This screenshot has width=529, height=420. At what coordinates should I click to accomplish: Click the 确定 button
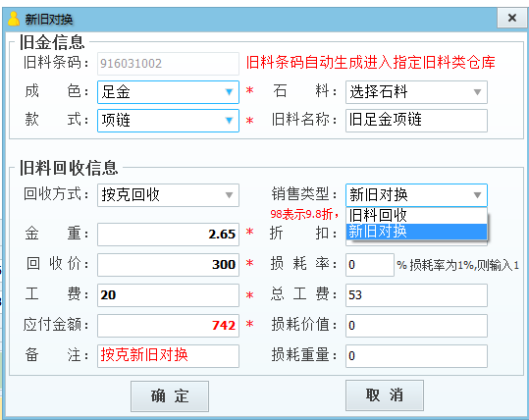(x=170, y=396)
